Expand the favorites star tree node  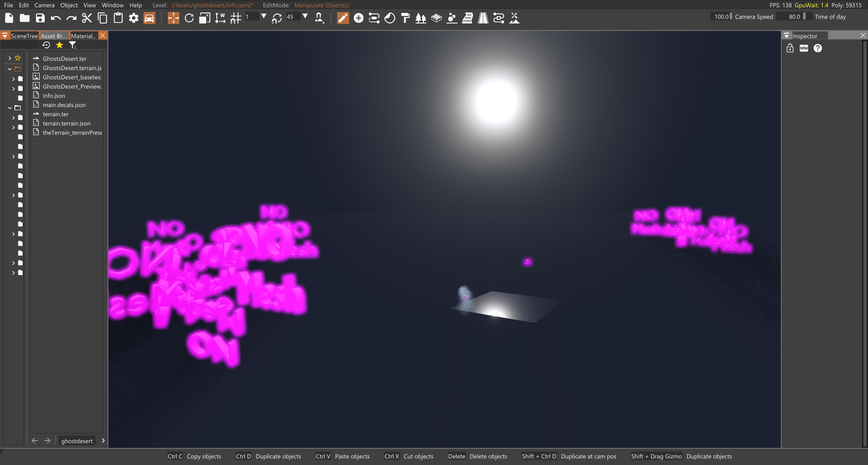coord(10,58)
